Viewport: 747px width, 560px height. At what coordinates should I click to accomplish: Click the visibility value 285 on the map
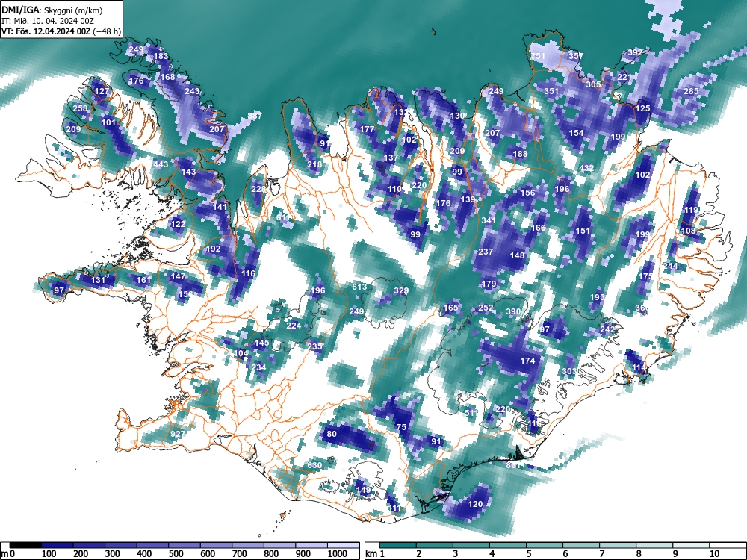coord(691,91)
